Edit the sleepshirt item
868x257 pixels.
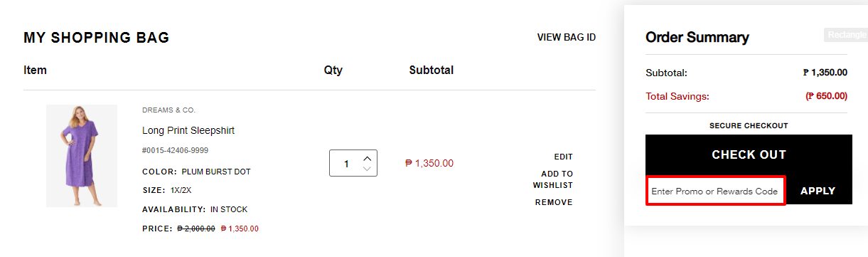pos(563,157)
